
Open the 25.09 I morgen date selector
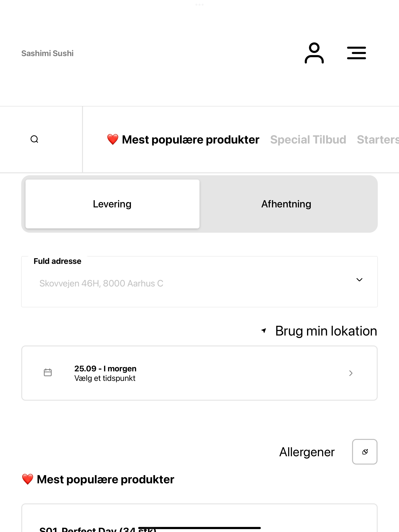199,373
